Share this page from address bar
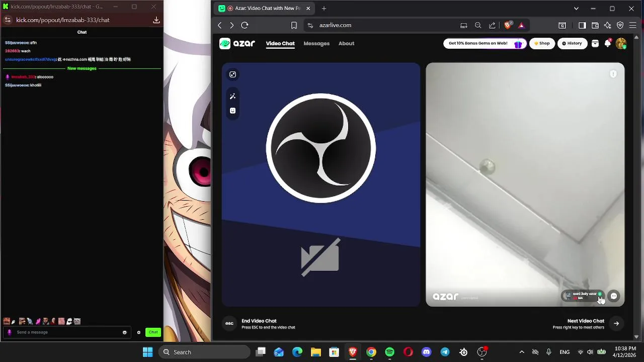This screenshot has height=362, width=644. pyautogui.click(x=492, y=25)
